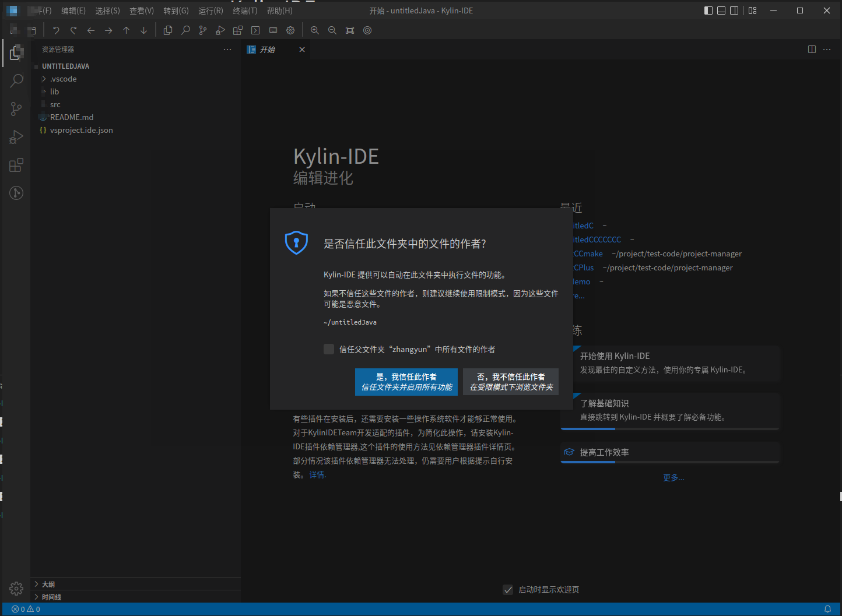Image resolution: width=842 pixels, height=616 pixels.
Task: Toggle full screen using the toolbar frame icon
Action: [x=350, y=30]
